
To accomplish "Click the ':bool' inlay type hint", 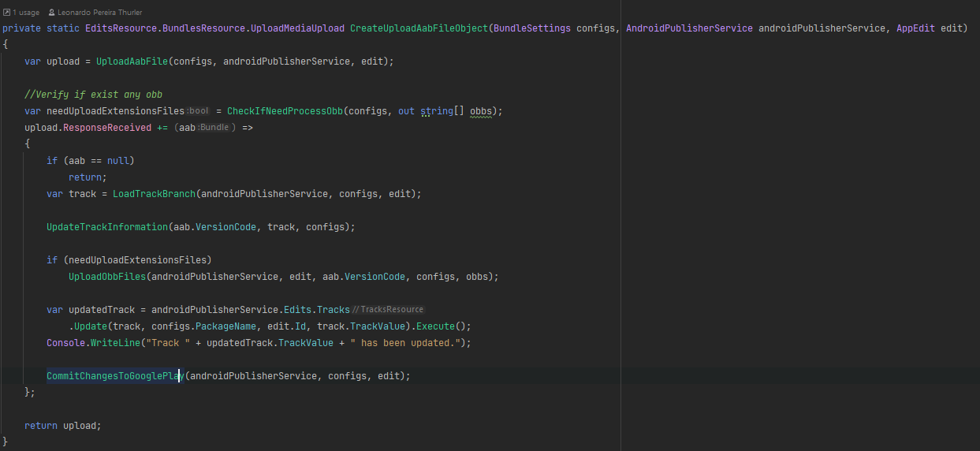I will pyautogui.click(x=198, y=111).
